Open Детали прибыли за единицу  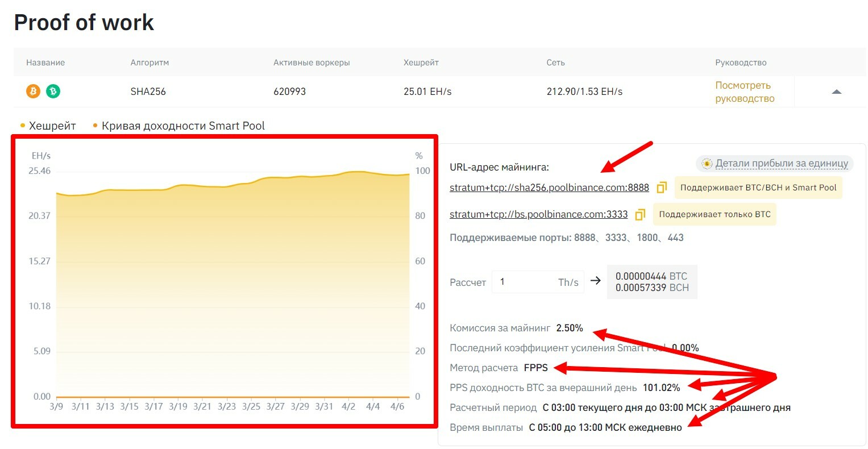click(782, 164)
